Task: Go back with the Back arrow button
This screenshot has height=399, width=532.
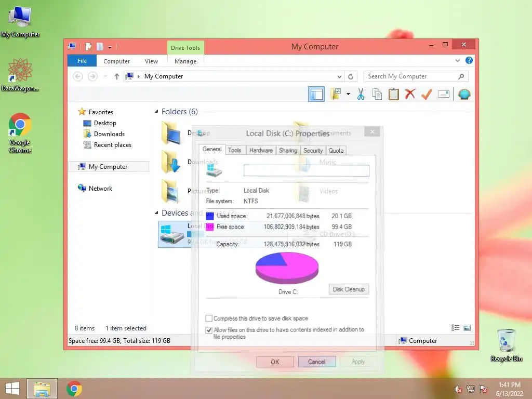Action: [78, 76]
